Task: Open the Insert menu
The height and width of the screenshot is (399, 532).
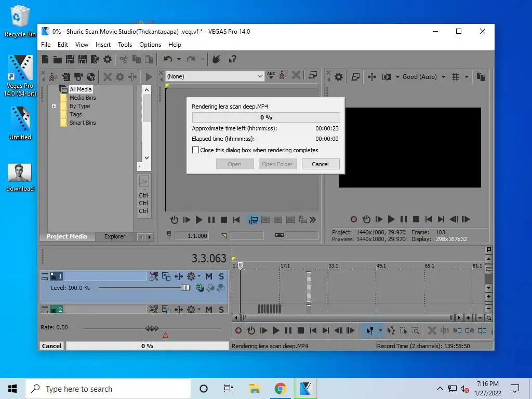Action: click(103, 45)
